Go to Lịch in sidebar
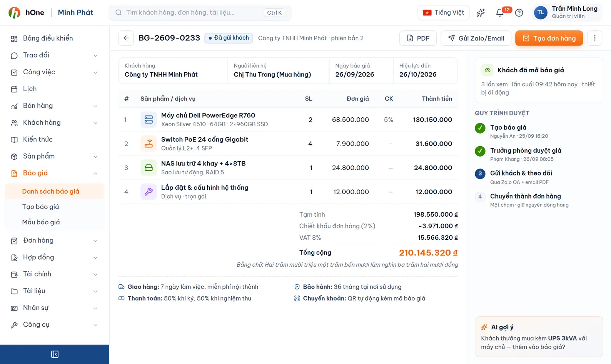611x364 pixels. (x=55, y=89)
